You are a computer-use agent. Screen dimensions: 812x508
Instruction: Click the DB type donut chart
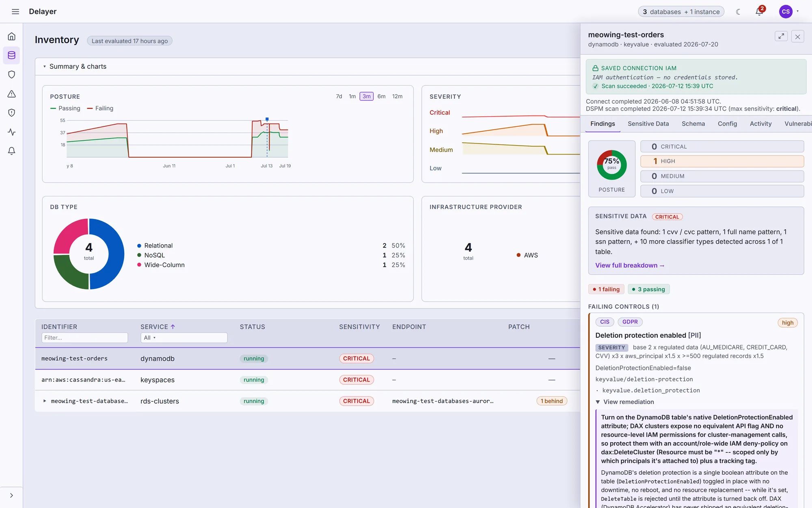pos(89,254)
